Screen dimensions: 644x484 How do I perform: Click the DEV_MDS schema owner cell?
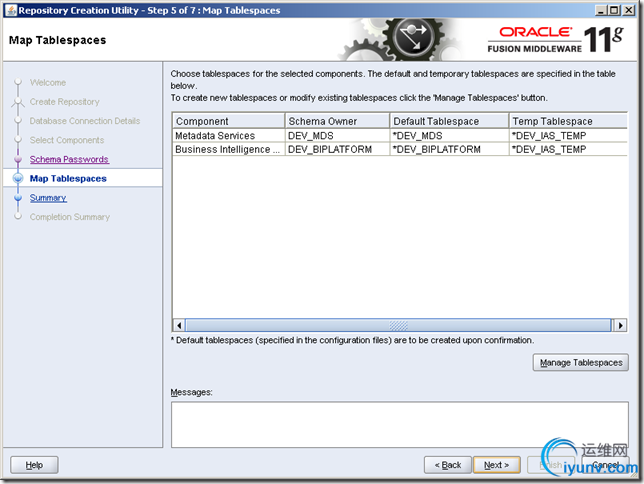coord(337,136)
